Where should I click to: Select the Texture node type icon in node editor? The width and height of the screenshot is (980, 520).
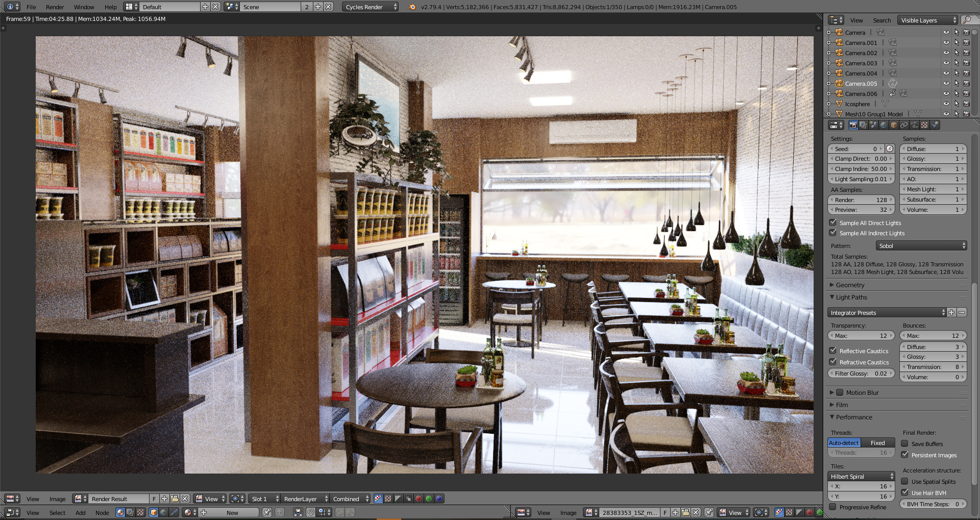(x=139, y=512)
